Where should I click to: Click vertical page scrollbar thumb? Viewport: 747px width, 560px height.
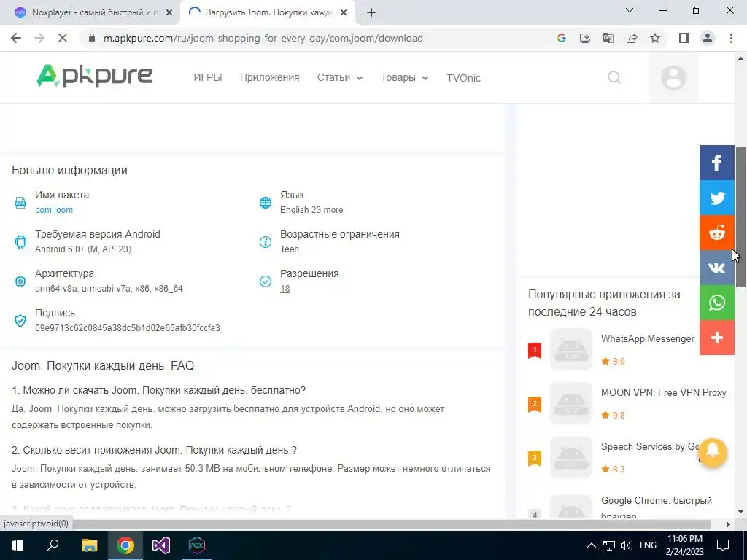740,217
